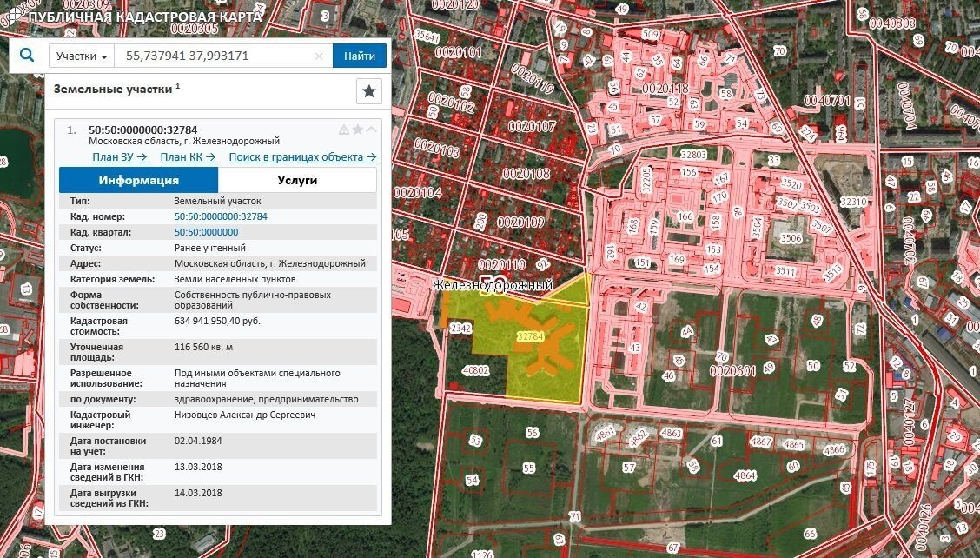Toggle the favorites star beside Земельные участки
This screenshot has height=558, width=980.
click(369, 90)
